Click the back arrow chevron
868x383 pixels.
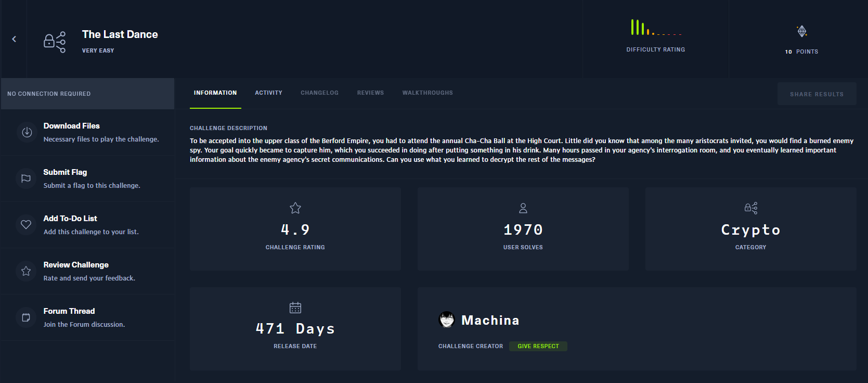[14, 39]
